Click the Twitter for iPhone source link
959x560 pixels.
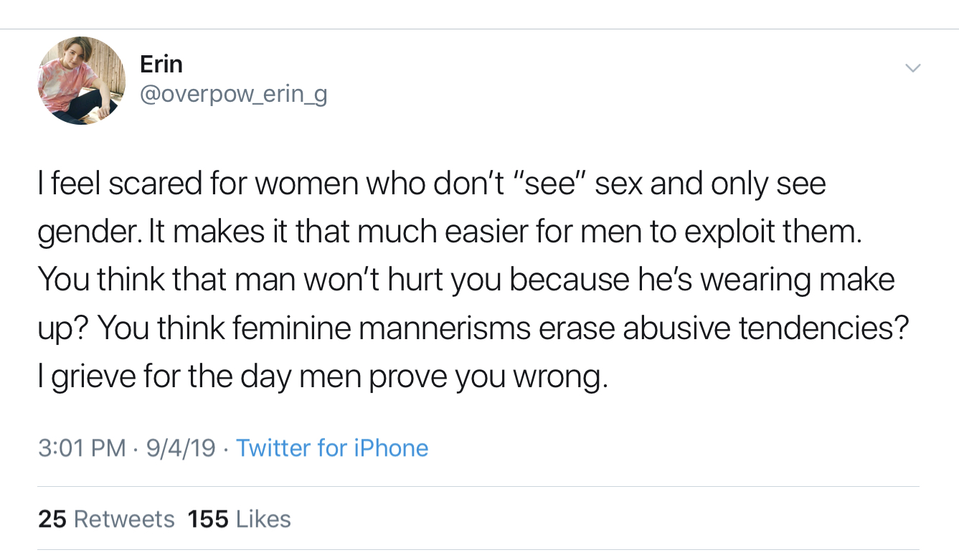[x=332, y=448]
